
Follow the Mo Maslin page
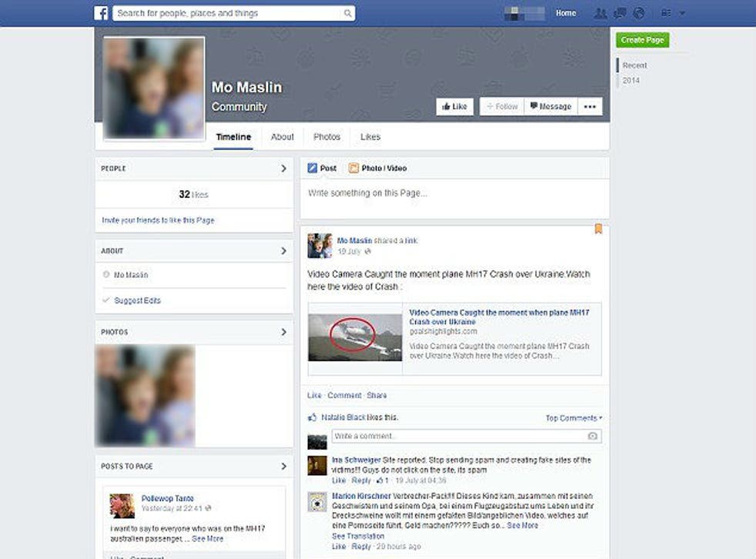tap(502, 106)
